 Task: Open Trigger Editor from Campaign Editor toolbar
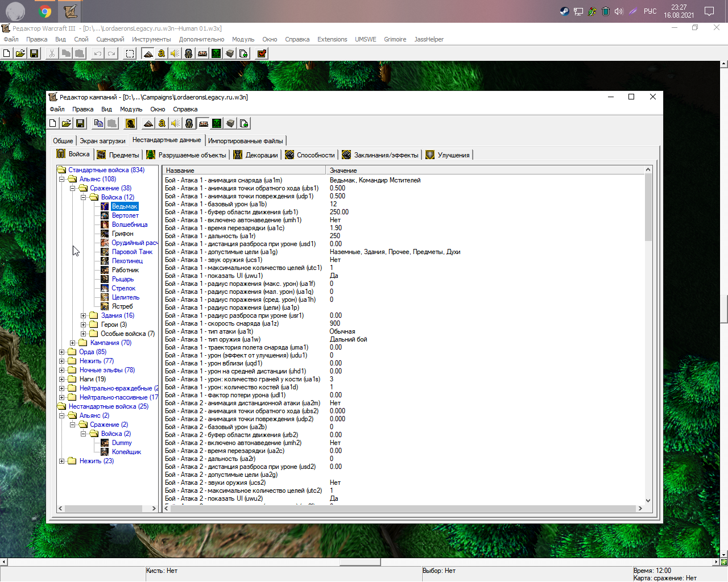click(162, 123)
